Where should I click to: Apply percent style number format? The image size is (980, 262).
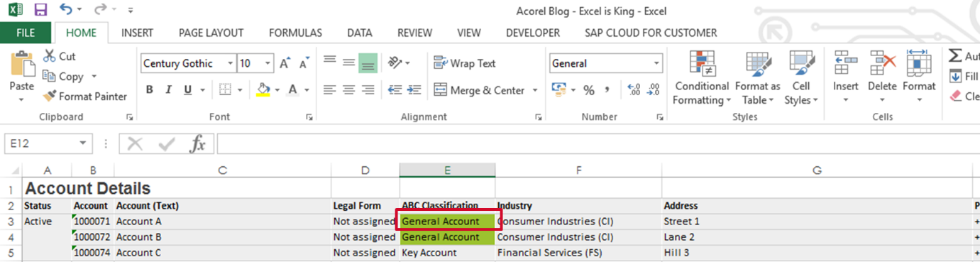[x=588, y=89]
